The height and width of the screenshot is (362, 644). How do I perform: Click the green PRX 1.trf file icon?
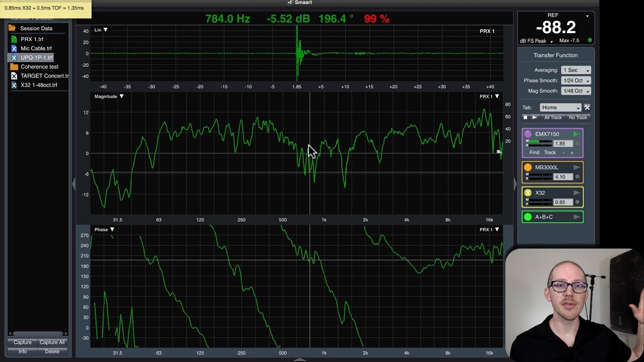point(14,39)
